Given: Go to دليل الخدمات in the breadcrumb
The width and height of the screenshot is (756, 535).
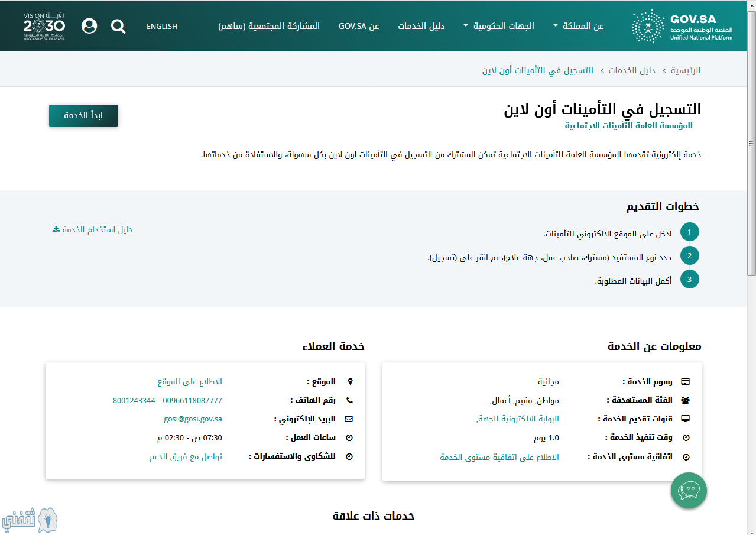Looking at the screenshot, I should coord(632,70).
